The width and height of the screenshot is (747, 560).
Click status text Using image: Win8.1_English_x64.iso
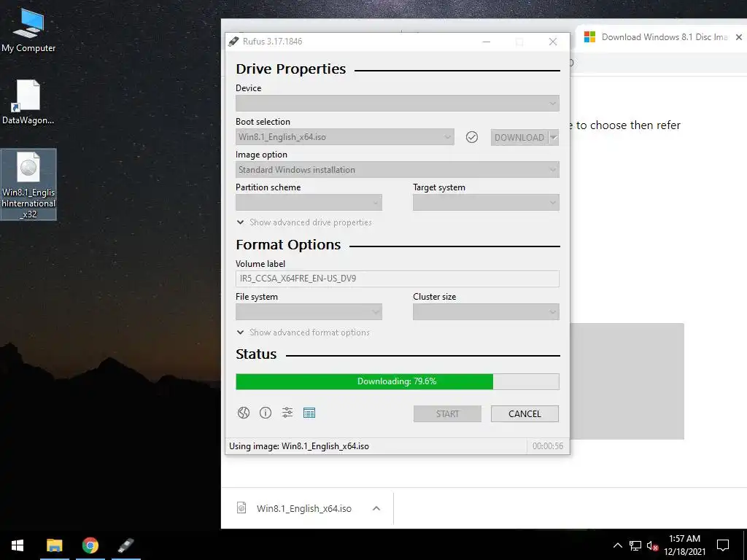click(x=298, y=446)
